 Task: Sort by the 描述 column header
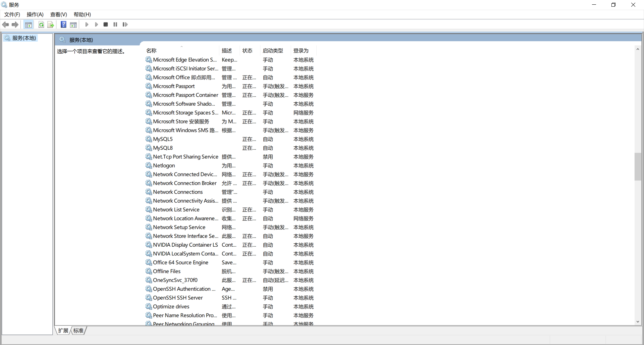229,51
